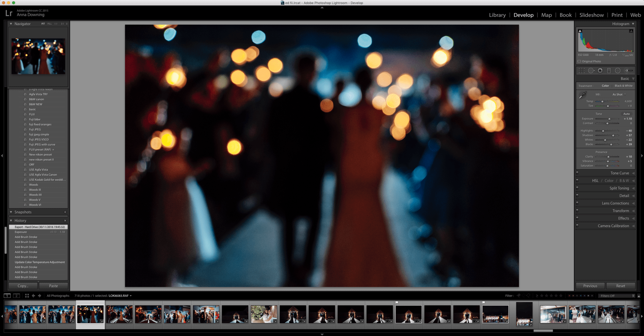Collapse the Histogram panel
The height and width of the screenshot is (336, 644).
633,24
